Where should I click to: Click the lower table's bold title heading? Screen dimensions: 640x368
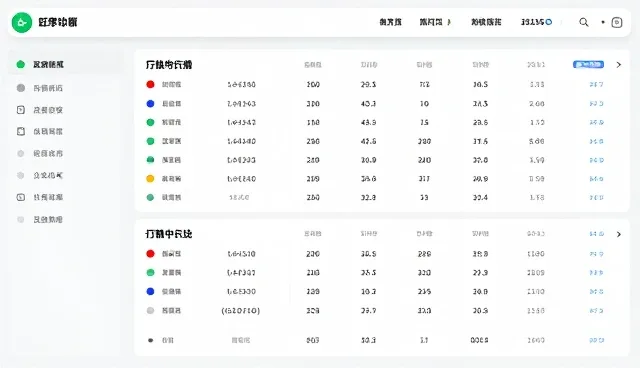click(169, 234)
